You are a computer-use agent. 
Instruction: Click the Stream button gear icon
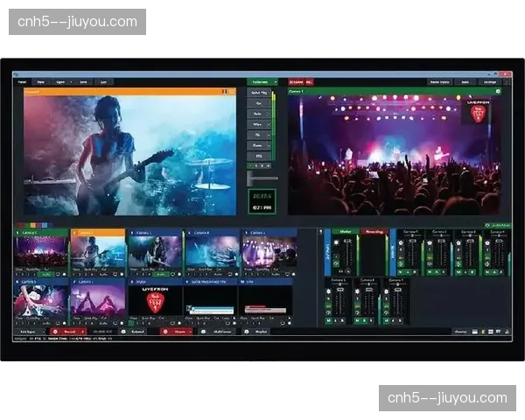(191, 332)
